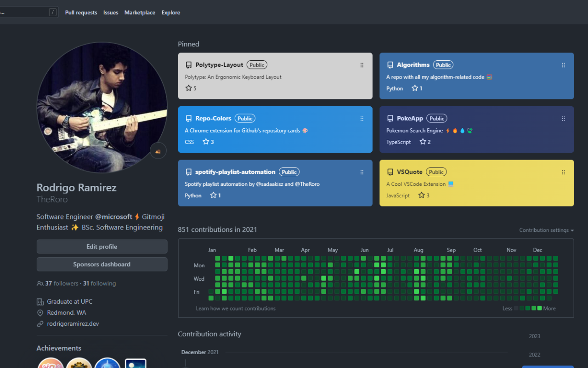Click the status emoji badge on avatar
The image size is (588, 368).
point(158,151)
